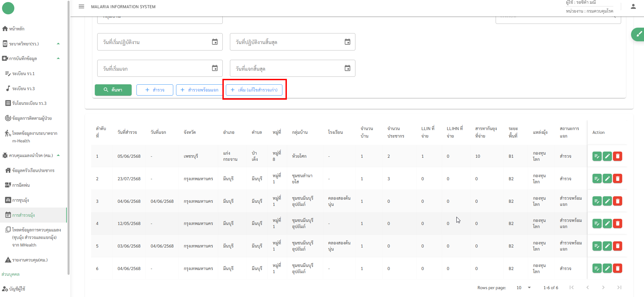
Task: Open หน้าหลัก from the sidebar
Action: pyautogui.click(x=17, y=29)
